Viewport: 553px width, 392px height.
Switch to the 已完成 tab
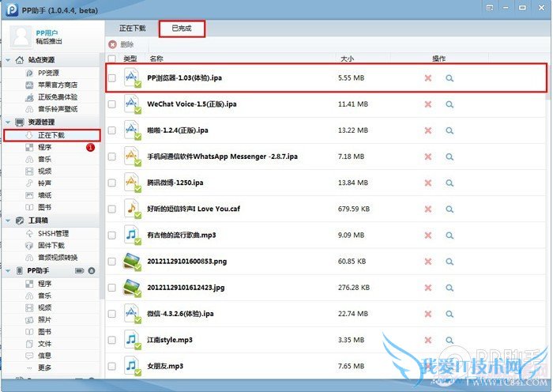[x=182, y=28]
